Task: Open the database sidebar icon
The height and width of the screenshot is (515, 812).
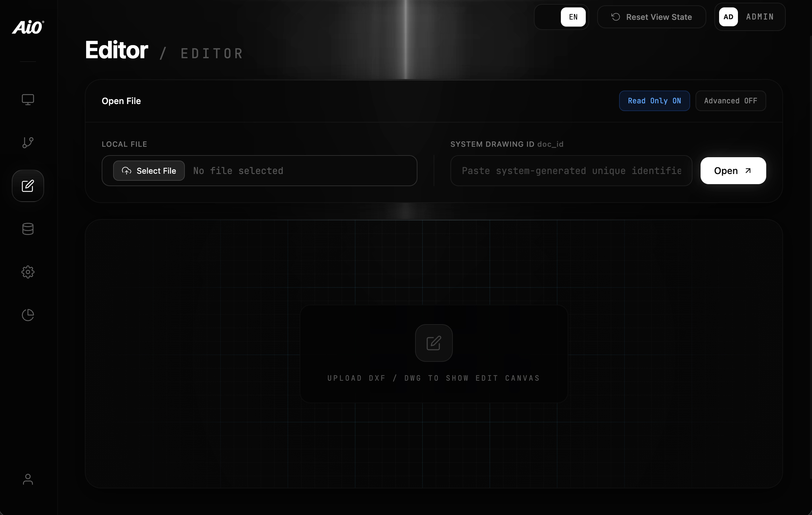Action: 28,229
